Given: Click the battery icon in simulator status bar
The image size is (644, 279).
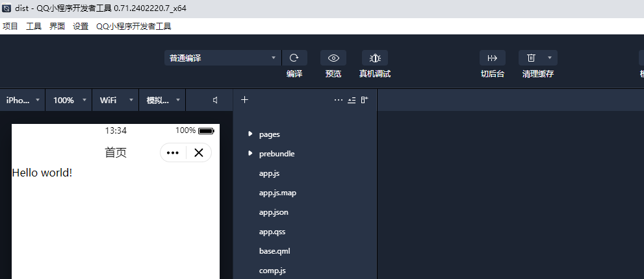Looking at the screenshot, I should coord(206,131).
